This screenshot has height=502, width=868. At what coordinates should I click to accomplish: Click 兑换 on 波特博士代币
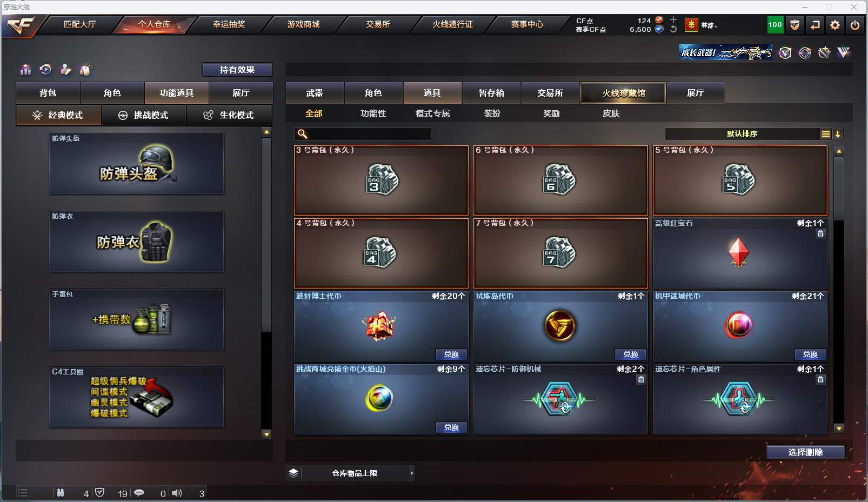click(x=451, y=354)
